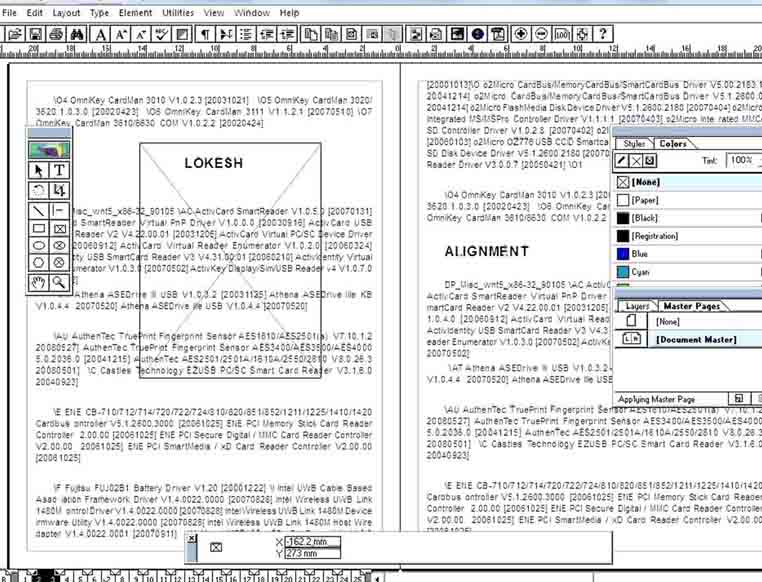Image resolution: width=762 pixels, height=582 pixels.
Task: Open the Layout menu
Action: (66, 13)
